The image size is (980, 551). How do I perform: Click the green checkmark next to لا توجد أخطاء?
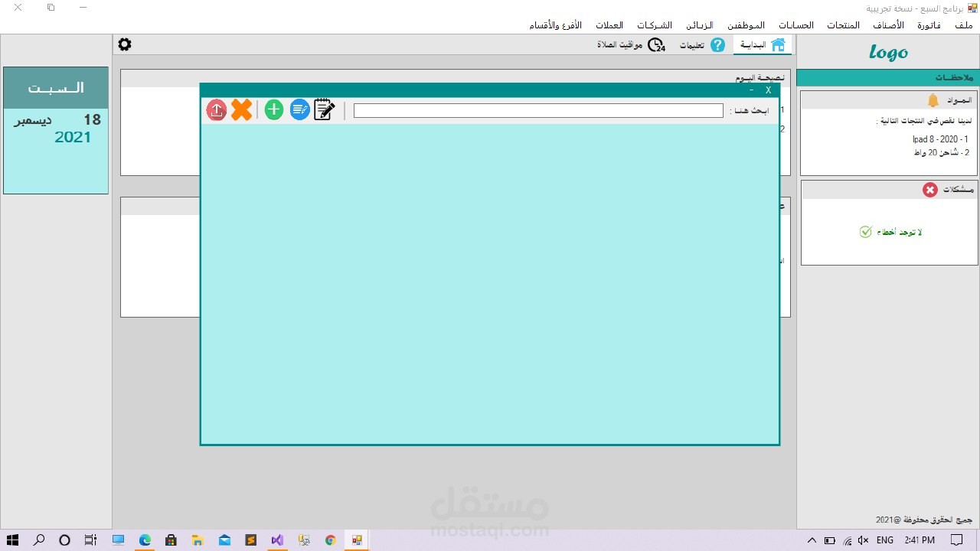(865, 232)
